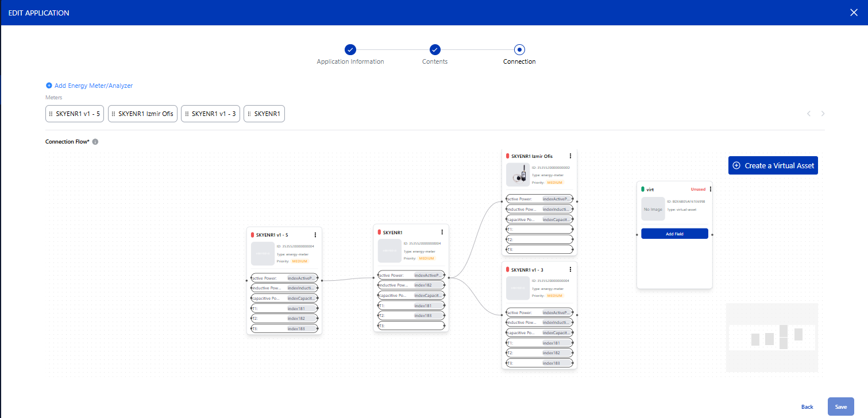
Task: Open three-dot menu on the SKYENR1 node
Action: (442, 232)
